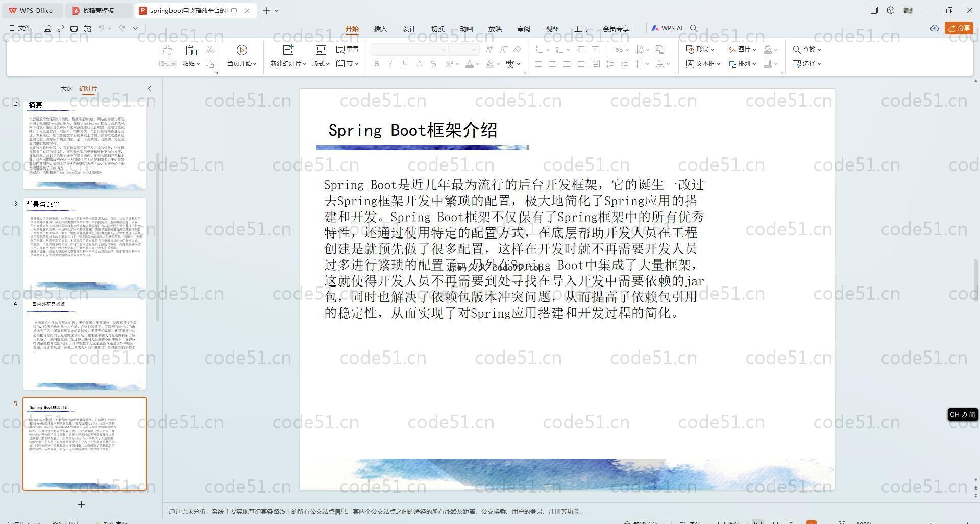Image resolution: width=980 pixels, height=524 pixels.
Task: Increase the indent level
Action: click(595, 50)
